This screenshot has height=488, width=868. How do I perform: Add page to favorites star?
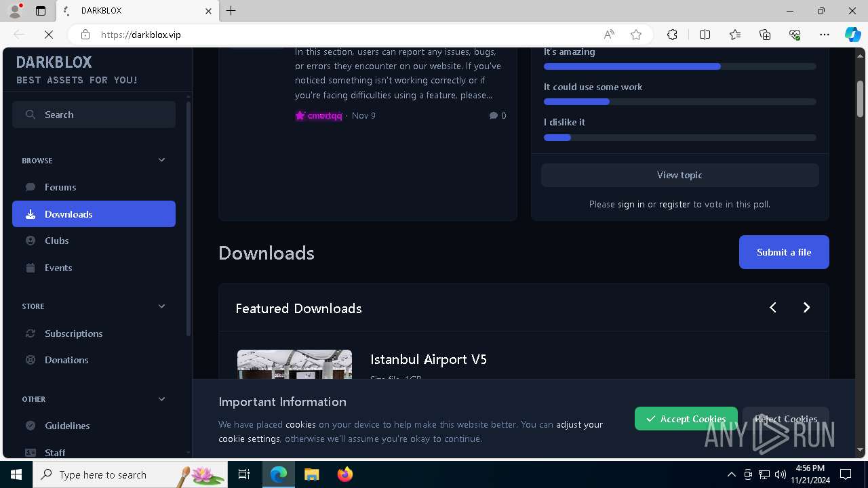click(636, 35)
